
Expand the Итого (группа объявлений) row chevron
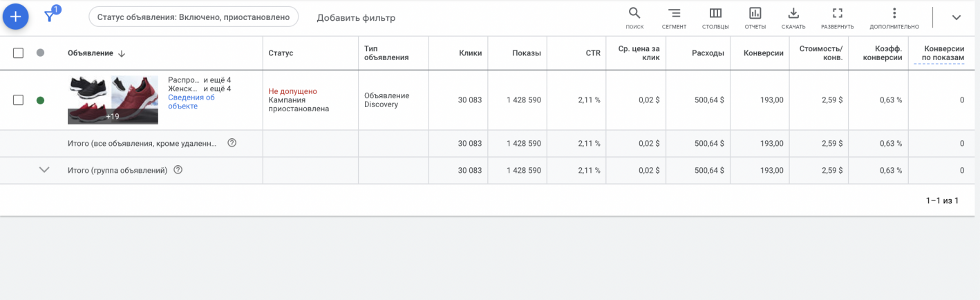[x=44, y=169]
